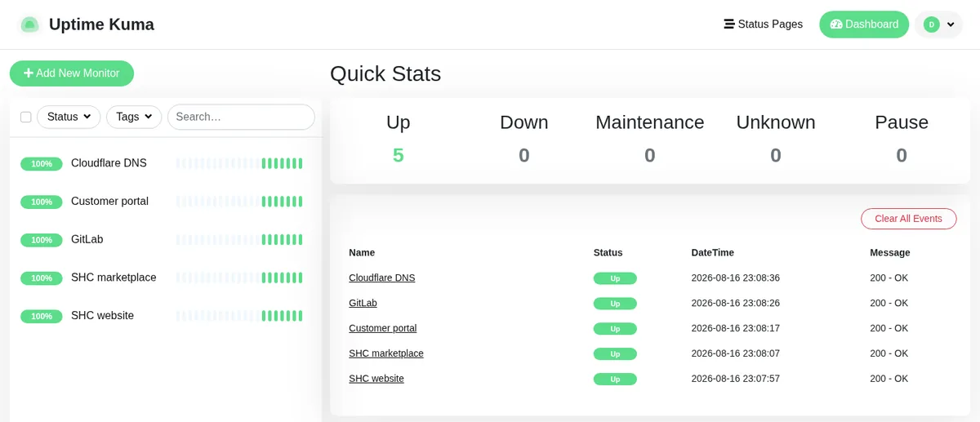Select SHC marketplace monitor in sidebar
The width and height of the screenshot is (980, 422).
(x=166, y=278)
